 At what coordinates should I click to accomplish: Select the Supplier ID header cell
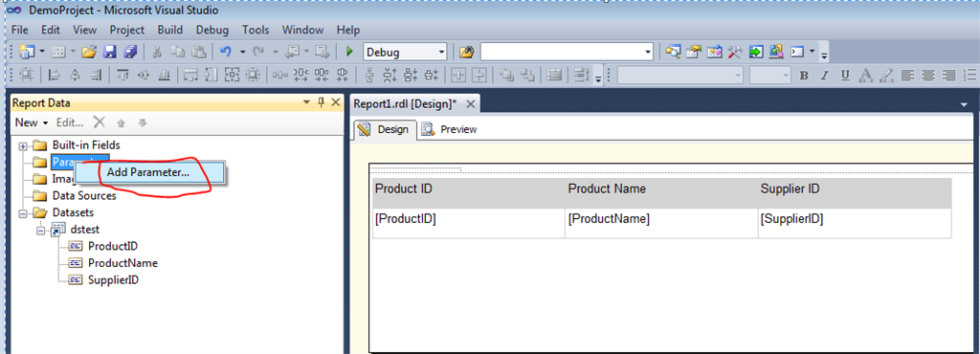point(854,193)
